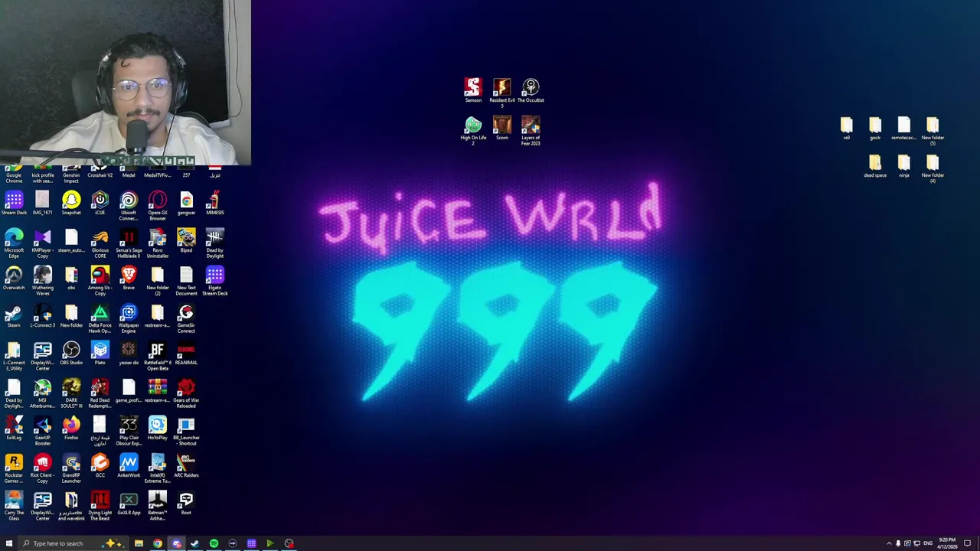980x551 pixels.
Task: Open Ubisoft Connect shortcut
Action: click(129, 206)
